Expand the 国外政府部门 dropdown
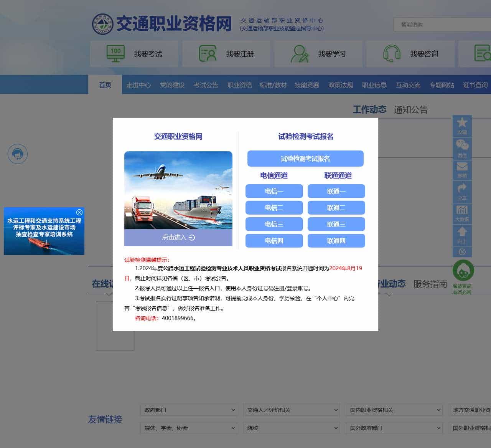The width and height of the screenshot is (491, 448). tap(394, 428)
